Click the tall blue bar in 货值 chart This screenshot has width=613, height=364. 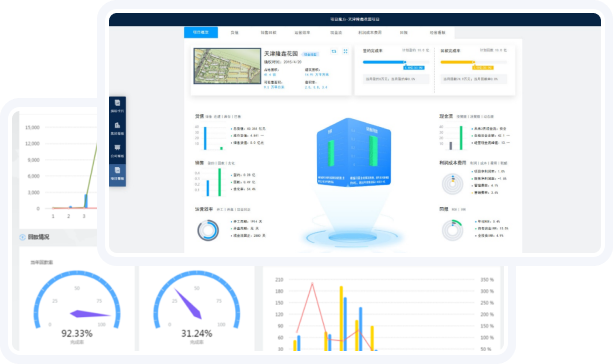205,138
